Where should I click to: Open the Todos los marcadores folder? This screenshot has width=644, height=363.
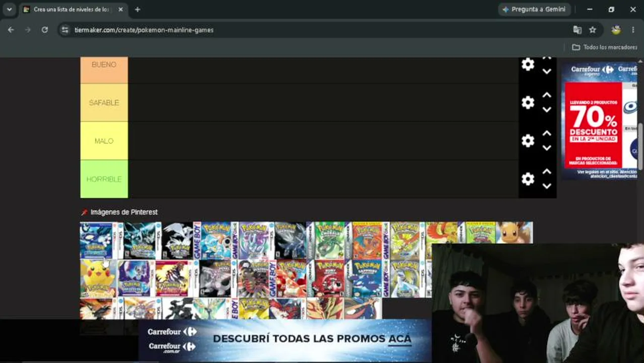605,47
